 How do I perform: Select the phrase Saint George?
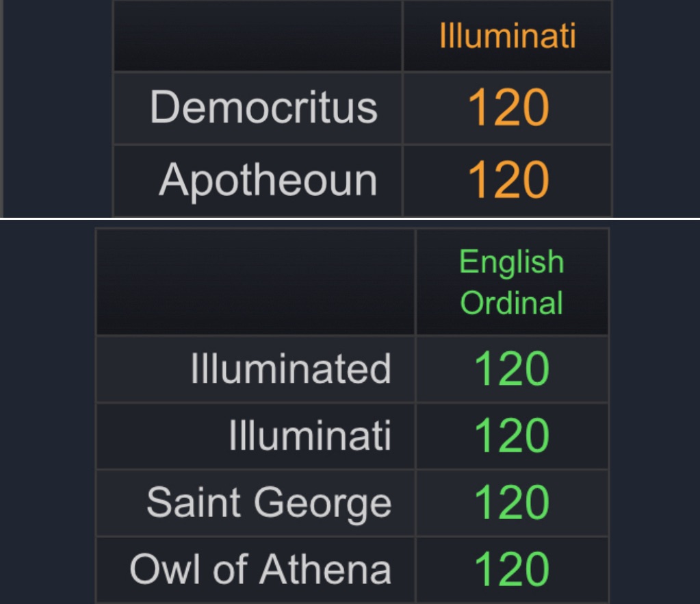(x=268, y=503)
